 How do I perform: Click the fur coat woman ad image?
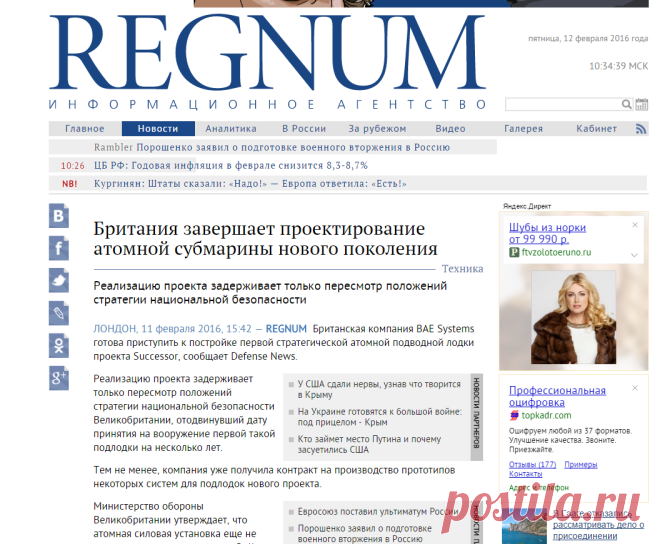tap(573, 317)
